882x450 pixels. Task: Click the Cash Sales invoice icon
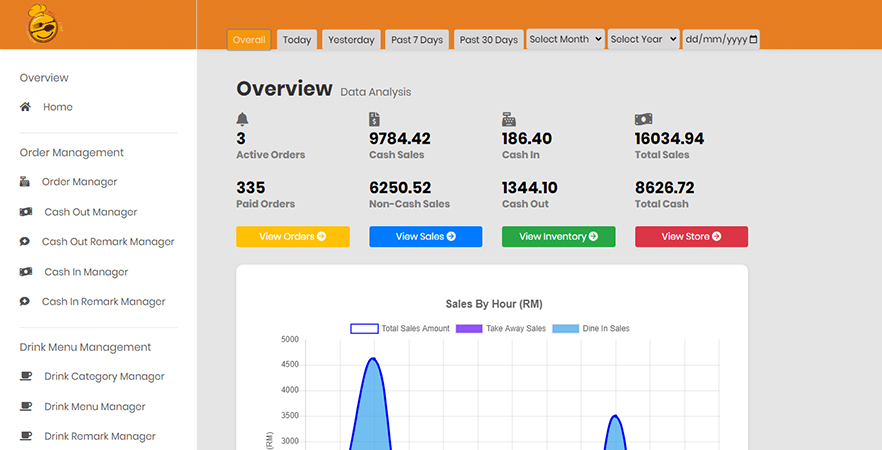click(x=374, y=119)
